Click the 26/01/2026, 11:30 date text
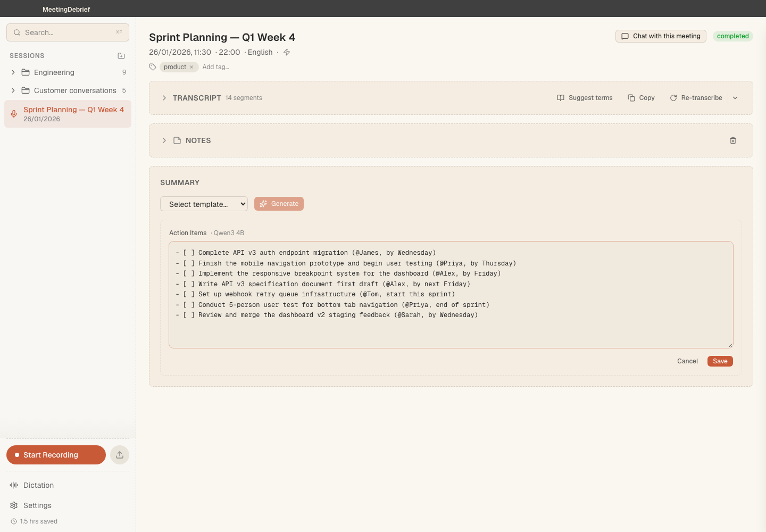766x532 pixels. [180, 52]
